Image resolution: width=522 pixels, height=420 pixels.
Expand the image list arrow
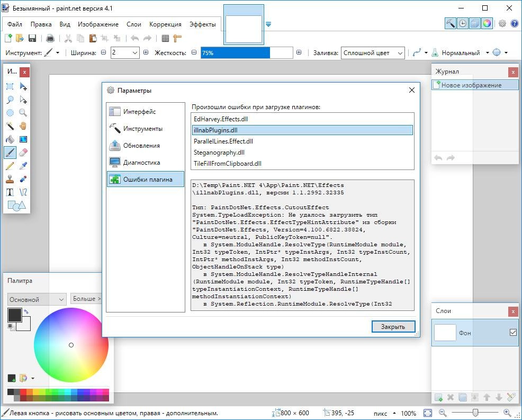click(x=268, y=24)
